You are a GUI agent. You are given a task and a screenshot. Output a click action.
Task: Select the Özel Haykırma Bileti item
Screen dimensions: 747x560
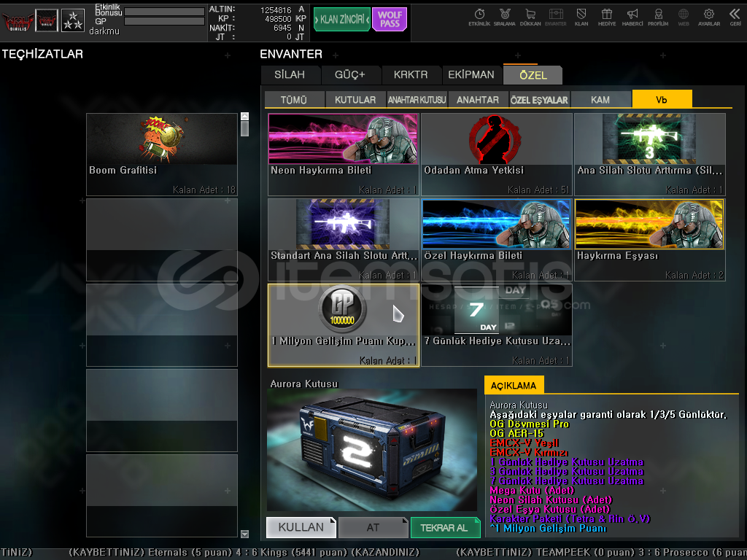tap(496, 239)
